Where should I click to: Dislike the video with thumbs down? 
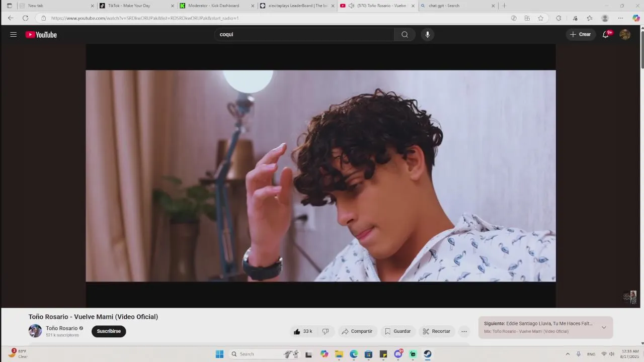pos(326,331)
